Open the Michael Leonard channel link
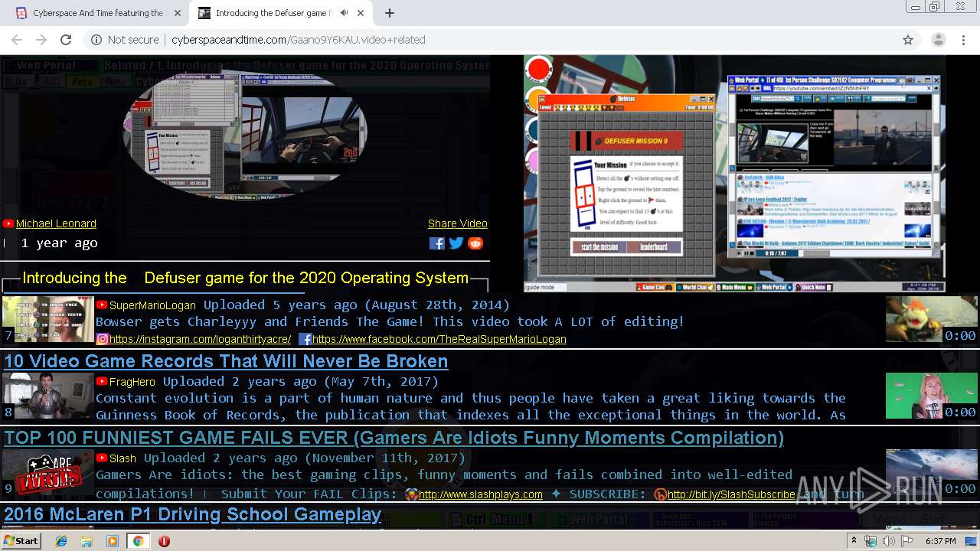 56,223
